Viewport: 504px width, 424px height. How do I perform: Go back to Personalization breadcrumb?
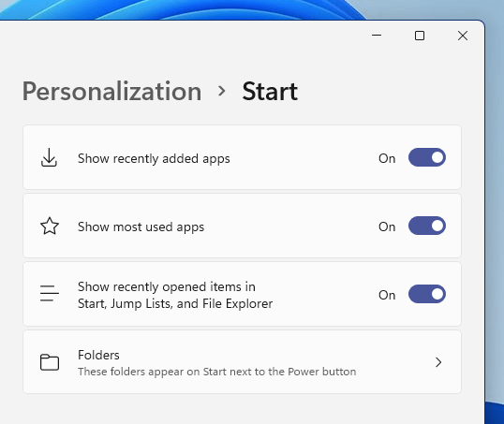click(x=111, y=91)
